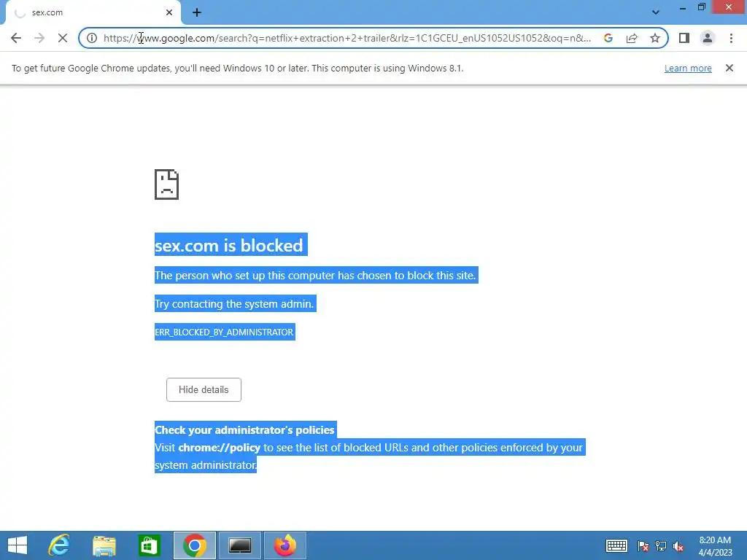This screenshot has height=560, width=747.
Task: Click the Google search icon in address bar
Action: click(608, 38)
